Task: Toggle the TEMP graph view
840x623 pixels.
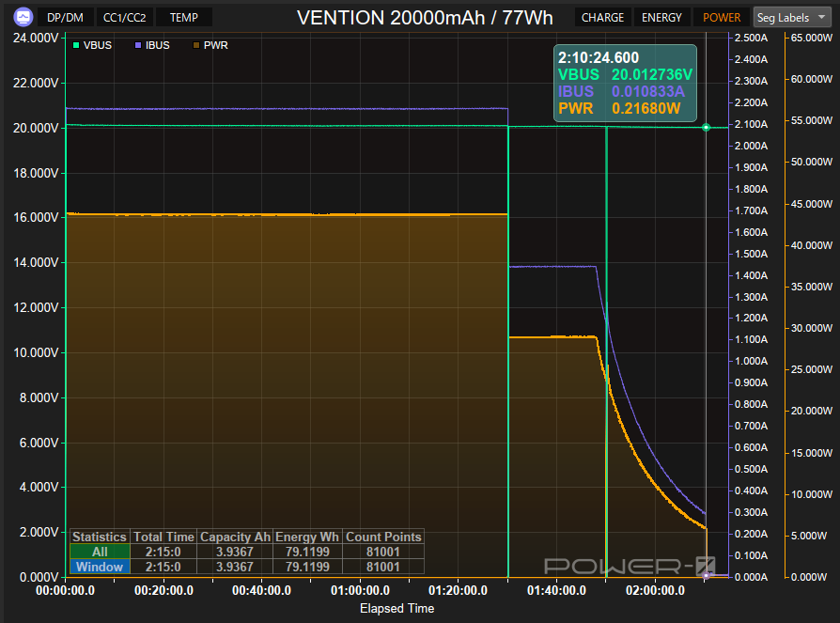Action: click(x=184, y=17)
